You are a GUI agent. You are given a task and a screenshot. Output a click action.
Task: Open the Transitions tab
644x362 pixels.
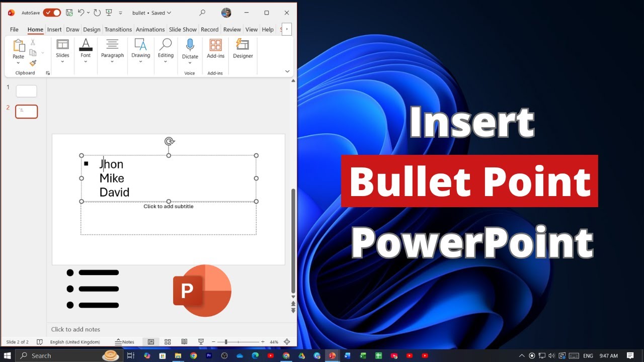pyautogui.click(x=118, y=30)
